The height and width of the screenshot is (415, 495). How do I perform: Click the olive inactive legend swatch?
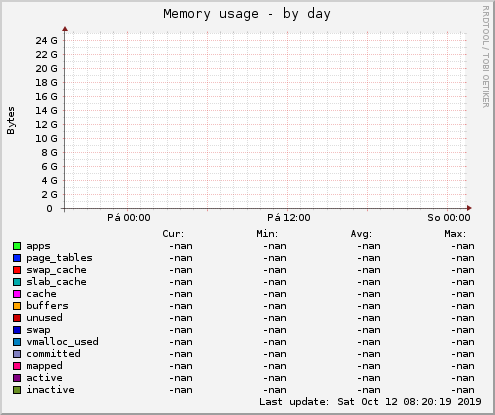coord(17,390)
